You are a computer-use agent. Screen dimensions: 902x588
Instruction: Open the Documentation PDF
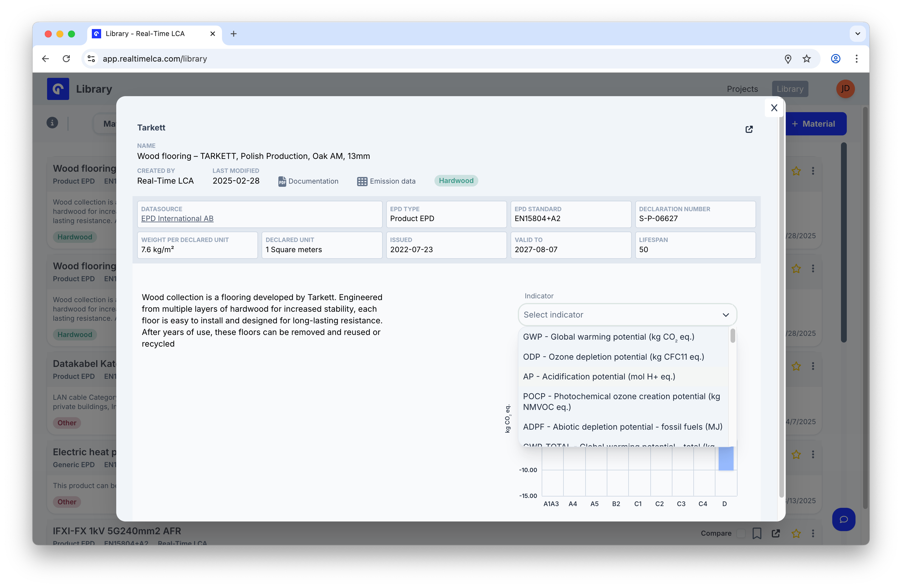pyautogui.click(x=308, y=181)
